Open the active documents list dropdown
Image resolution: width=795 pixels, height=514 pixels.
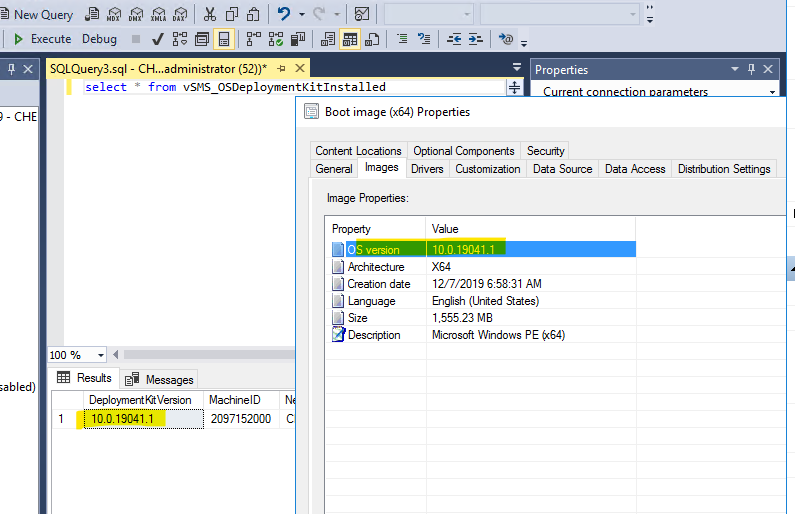coord(517,67)
